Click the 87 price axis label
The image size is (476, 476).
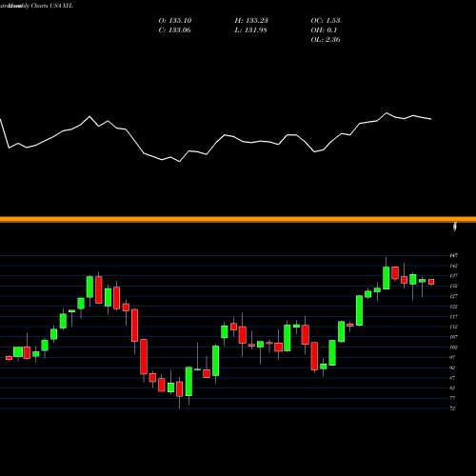[453, 378]
